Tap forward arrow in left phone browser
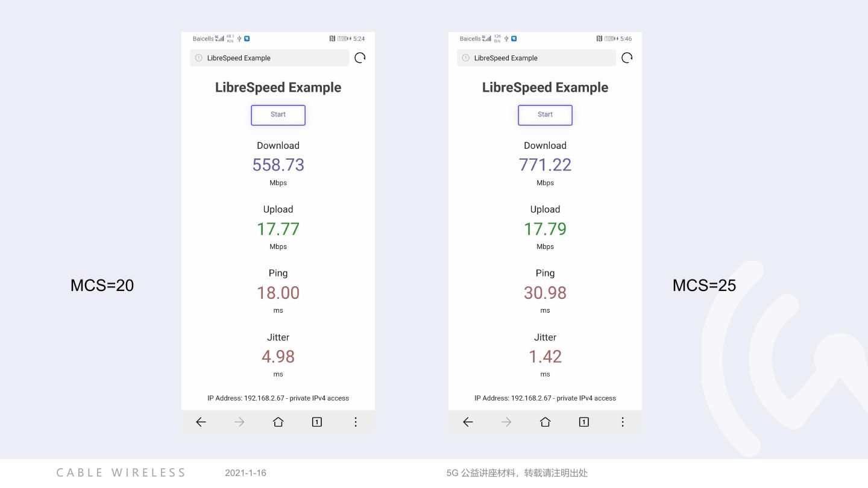Image resolution: width=868 pixels, height=488 pixels. point(239,422)
